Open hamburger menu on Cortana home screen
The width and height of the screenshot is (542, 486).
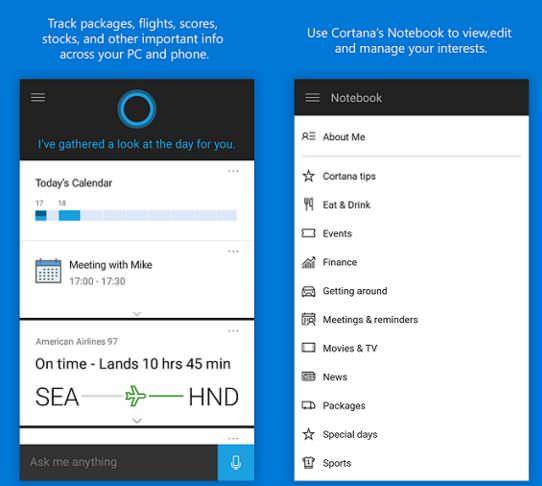click(x=38, y=97)
